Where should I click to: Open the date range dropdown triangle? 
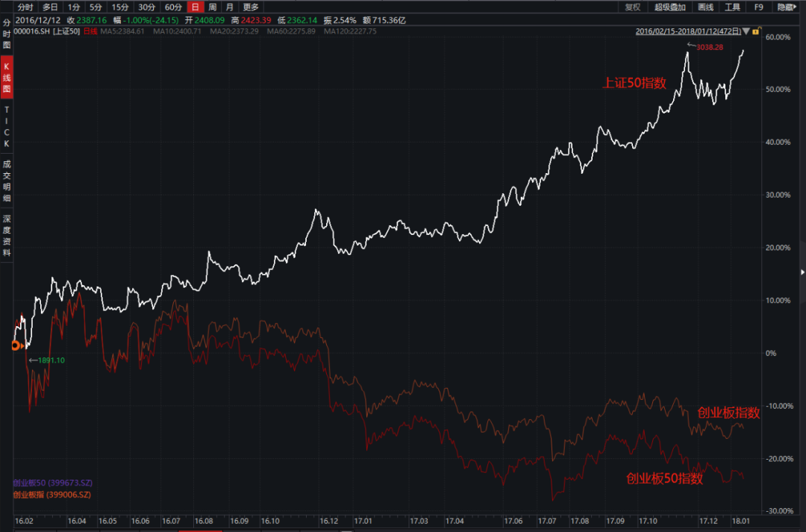[x=746, y=31]
